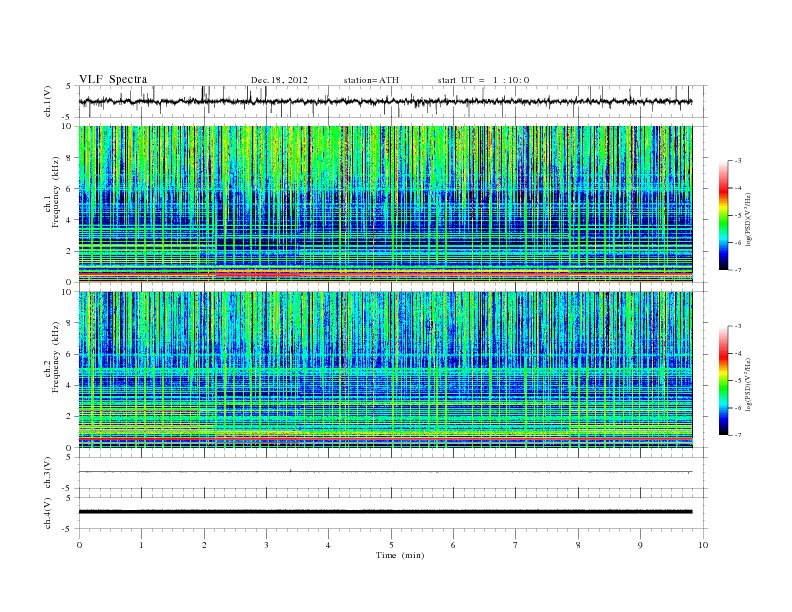
Task: Click the "1" tick on the time axis
Action: [x=141, y=545]
